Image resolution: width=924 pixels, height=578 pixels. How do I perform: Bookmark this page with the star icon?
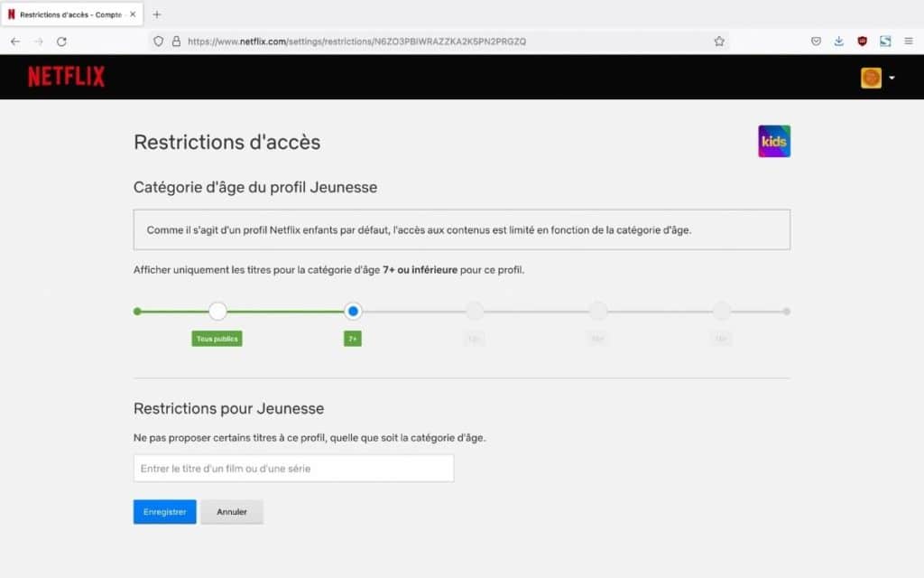(x=719, y=42)
